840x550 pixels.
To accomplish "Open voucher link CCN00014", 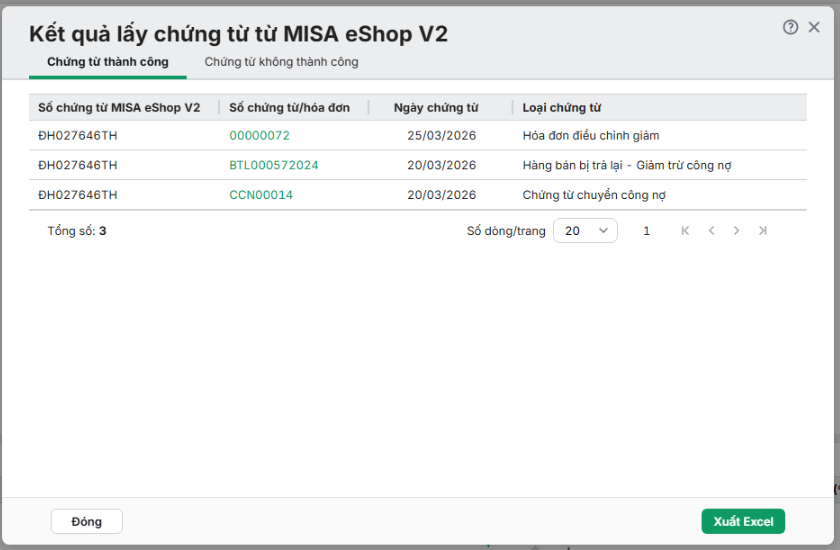I will pyautogui.click(x=261, y=195).
